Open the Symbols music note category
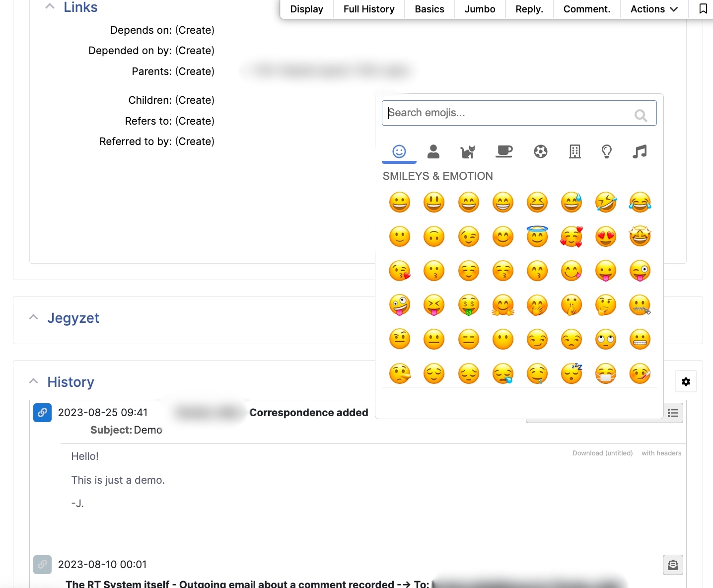 pyautogui.click(x=640, y=151)
